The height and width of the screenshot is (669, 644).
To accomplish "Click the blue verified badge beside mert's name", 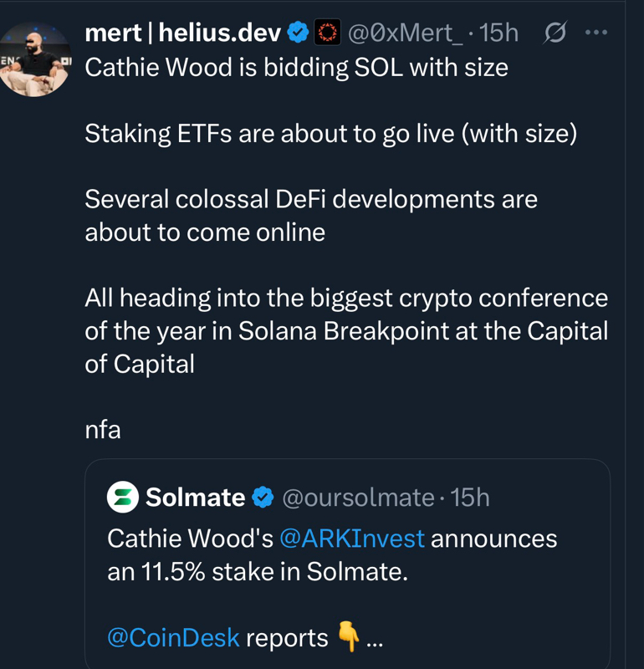I will click(x=297, y=33).
